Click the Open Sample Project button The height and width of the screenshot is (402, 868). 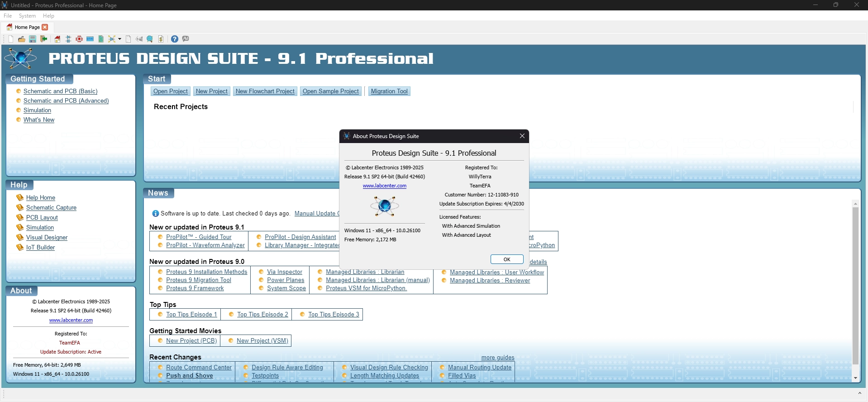pos(331,91)
